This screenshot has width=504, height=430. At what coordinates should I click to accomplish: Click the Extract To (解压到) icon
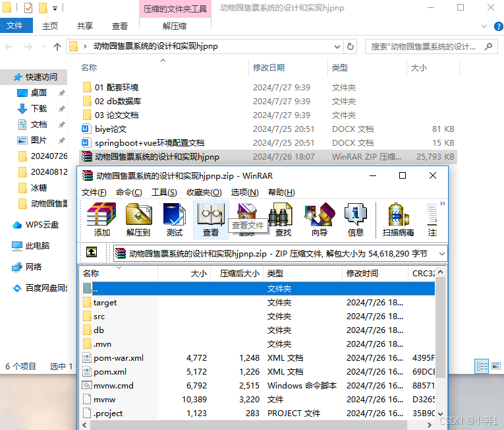pos(138,220)
